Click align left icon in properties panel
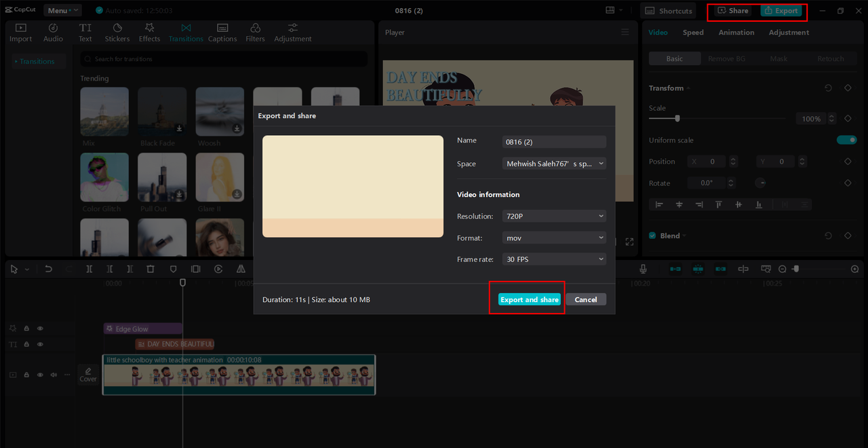The width and height of the screenshot is (868, 448). coord(659,204)
